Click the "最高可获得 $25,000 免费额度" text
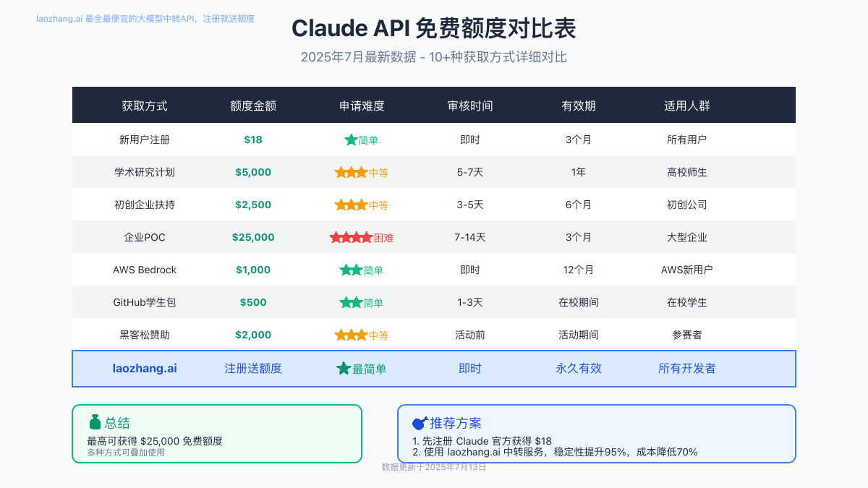868x488 pixels. point(155,441)
